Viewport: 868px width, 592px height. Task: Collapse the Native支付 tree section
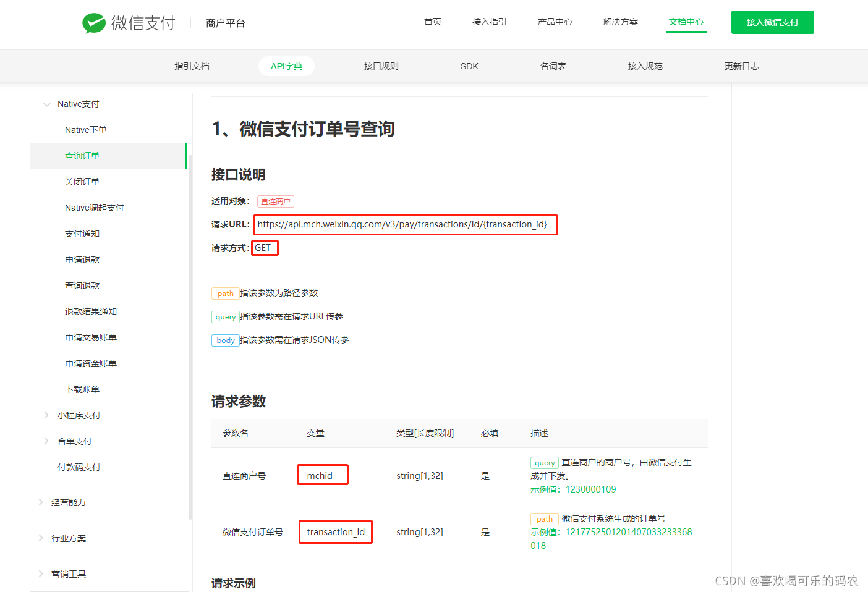[x=47, y=104]
